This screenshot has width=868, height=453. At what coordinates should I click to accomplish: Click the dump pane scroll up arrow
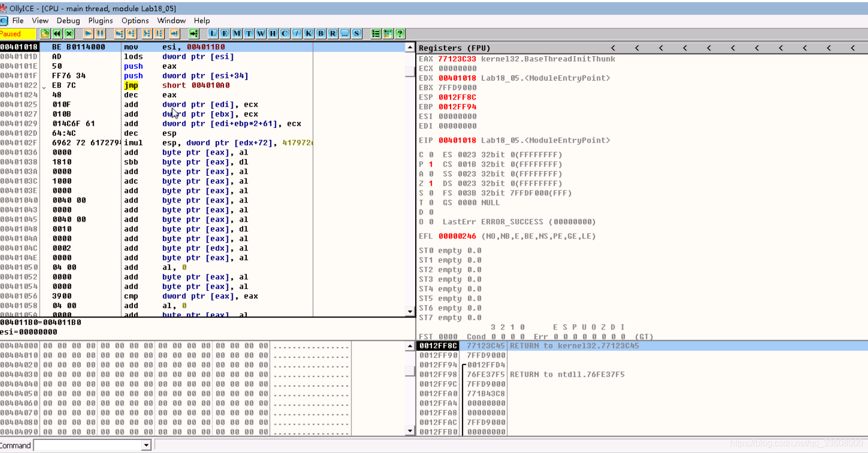(410, 346)
